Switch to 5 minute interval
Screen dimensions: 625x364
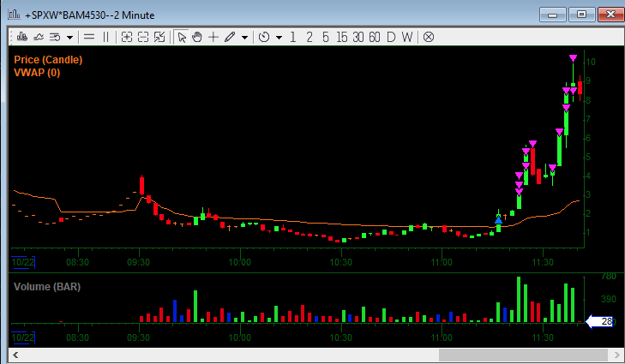326,37
